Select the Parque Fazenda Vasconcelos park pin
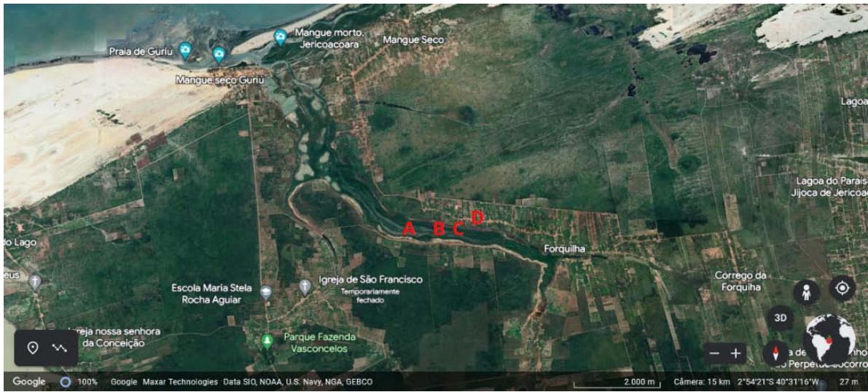868x392 pixels. (267, 340)
